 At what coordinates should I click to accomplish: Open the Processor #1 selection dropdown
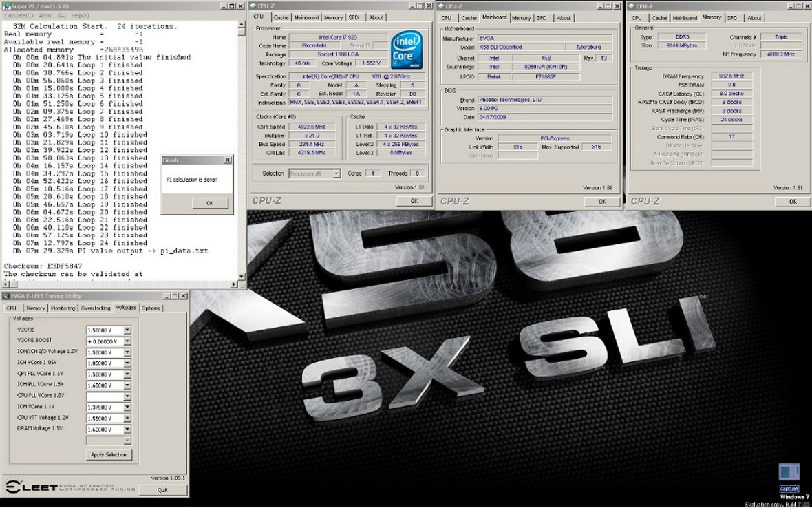(336, 173)
